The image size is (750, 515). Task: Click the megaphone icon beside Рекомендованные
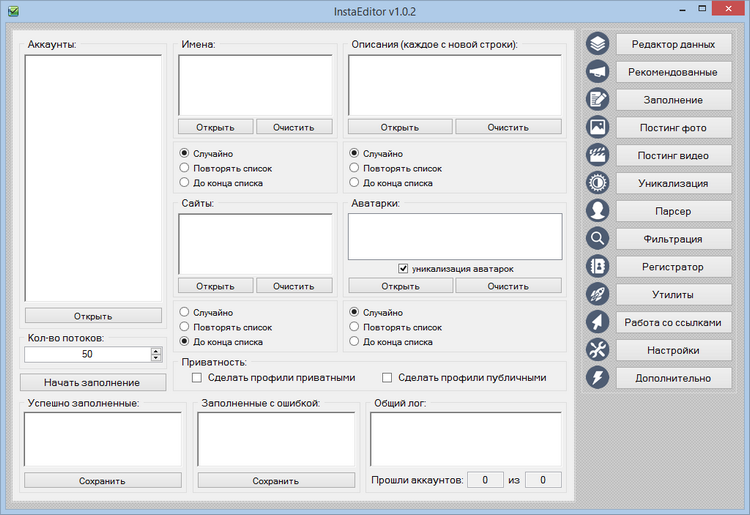click(x=598, y=72)
